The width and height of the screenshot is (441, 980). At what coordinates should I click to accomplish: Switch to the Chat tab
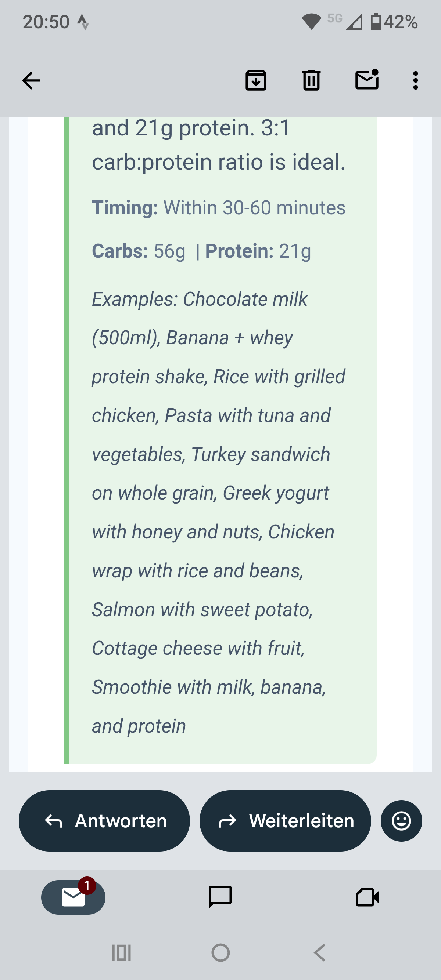220,897
